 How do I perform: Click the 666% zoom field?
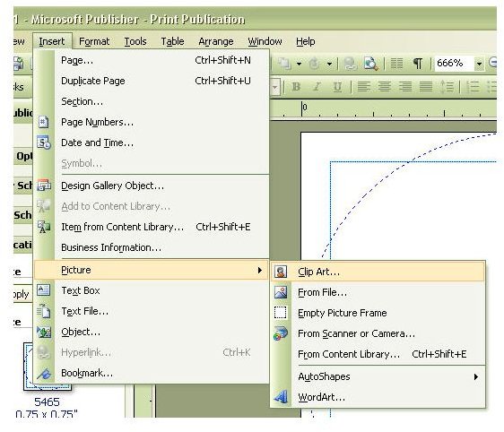coord(454,64)
